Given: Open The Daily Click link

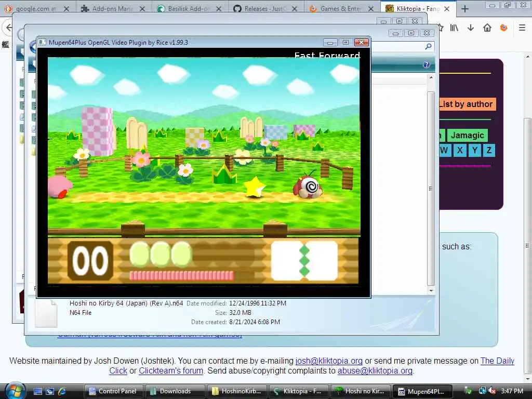Looking at the screenshot, I should coord(497,361).
